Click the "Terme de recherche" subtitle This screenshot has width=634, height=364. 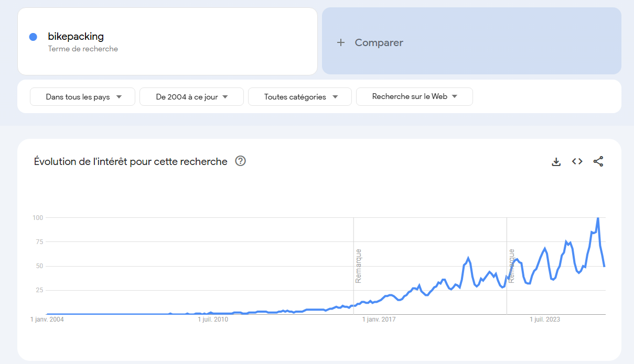coord(83,49)
